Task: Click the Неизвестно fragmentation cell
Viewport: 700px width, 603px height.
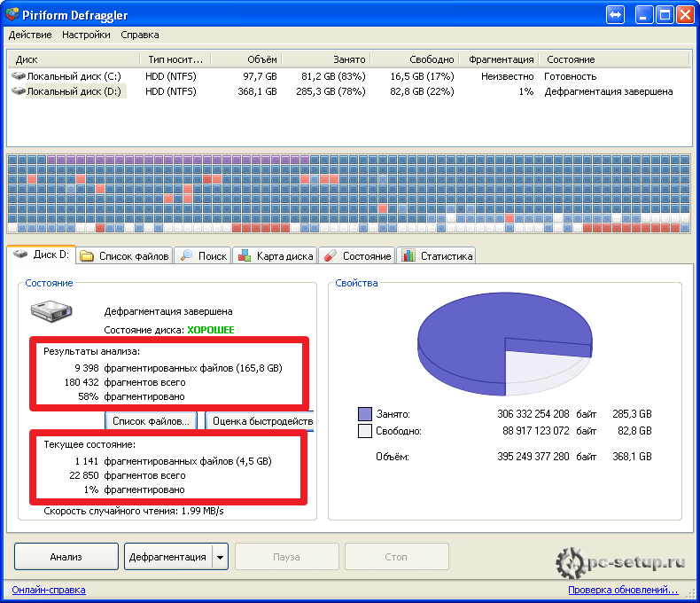Action: point(507,76)
